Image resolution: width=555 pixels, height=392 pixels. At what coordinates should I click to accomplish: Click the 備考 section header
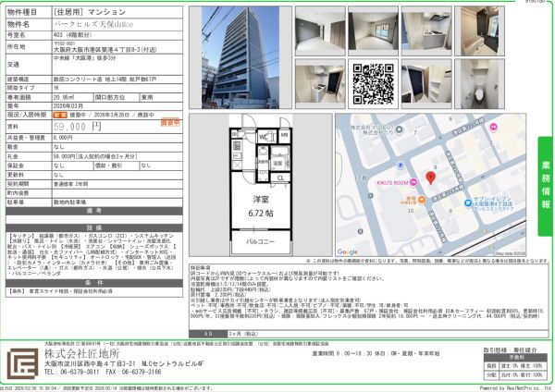click(93, 211)
